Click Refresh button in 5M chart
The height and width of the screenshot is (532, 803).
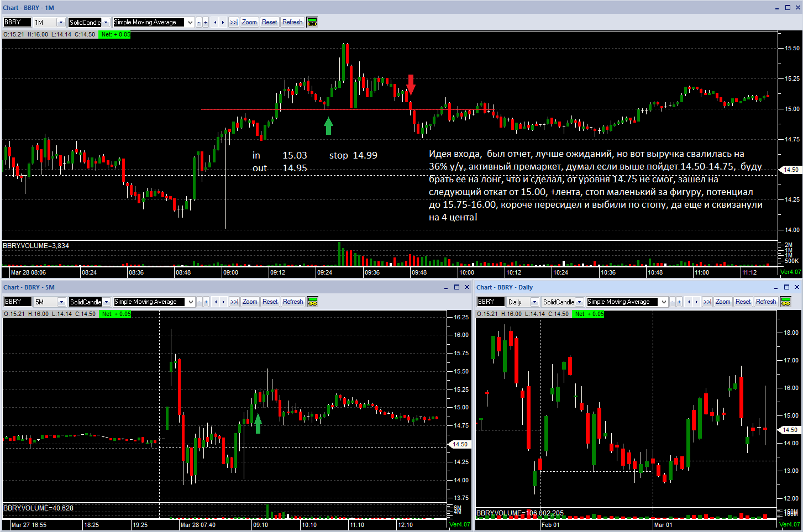pos(293,302)
